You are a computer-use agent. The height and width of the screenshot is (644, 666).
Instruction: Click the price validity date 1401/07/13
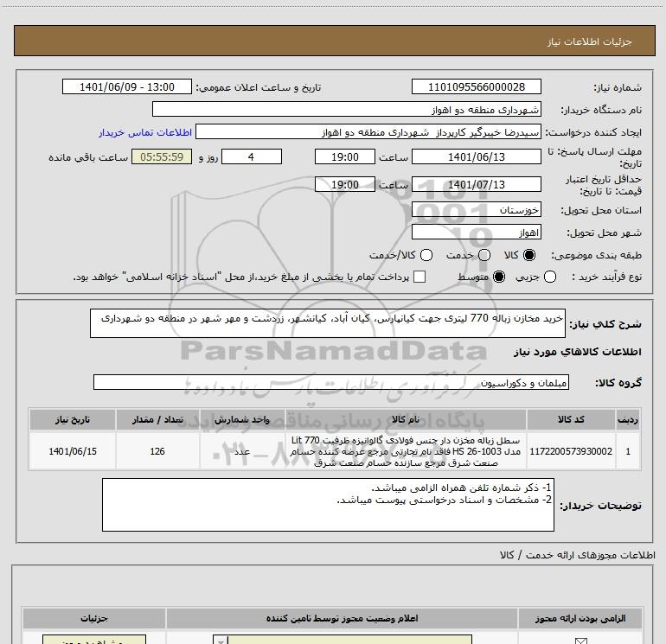pyautogui.click(x=476, y=184)
